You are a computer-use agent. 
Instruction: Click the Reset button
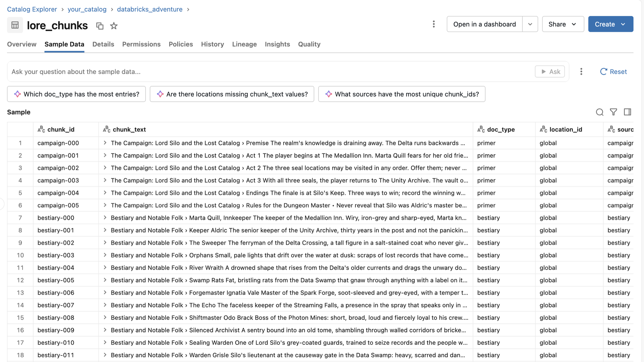[613, 71]
